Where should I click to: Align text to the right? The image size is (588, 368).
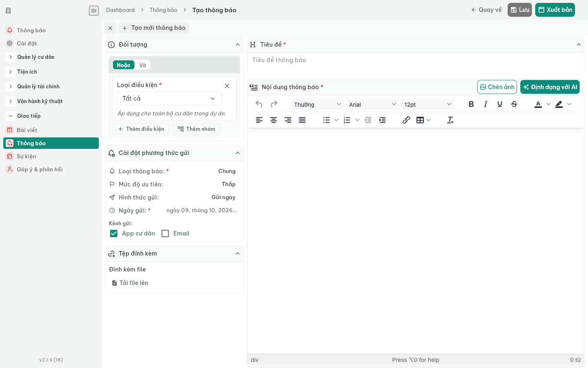288,120
